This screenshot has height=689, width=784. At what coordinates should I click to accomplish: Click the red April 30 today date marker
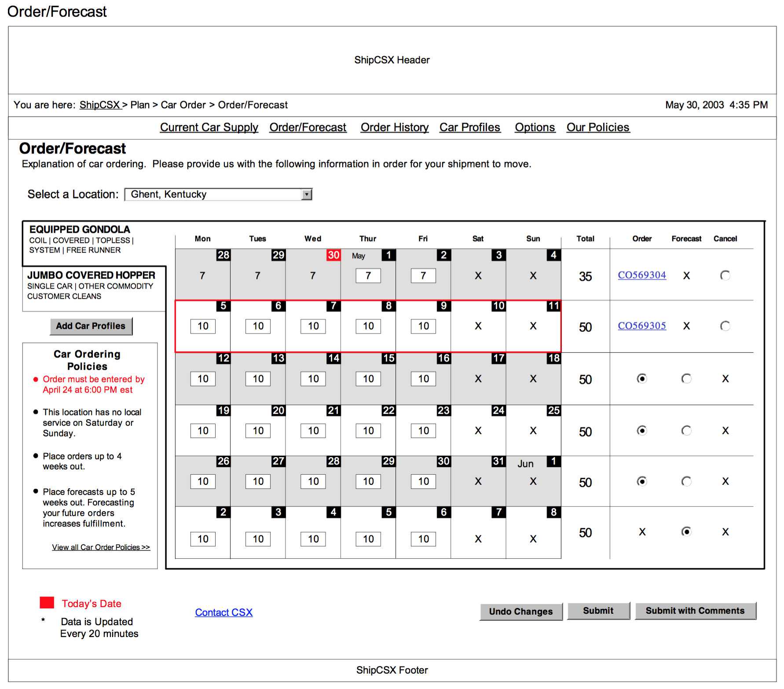point(333,255)
